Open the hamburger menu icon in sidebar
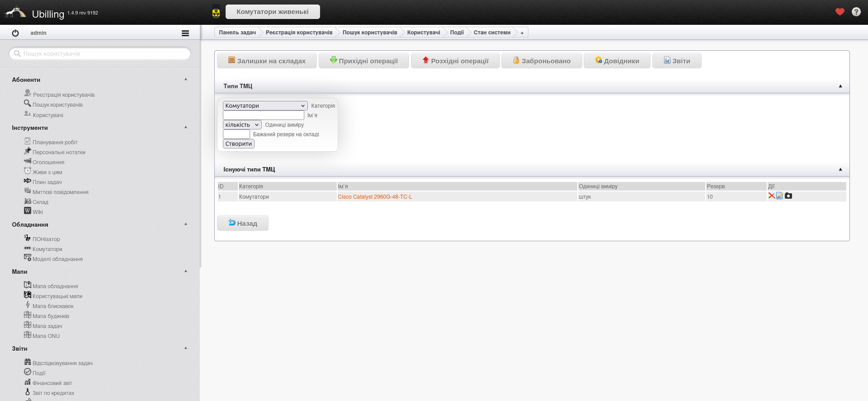 click(185, 33)
